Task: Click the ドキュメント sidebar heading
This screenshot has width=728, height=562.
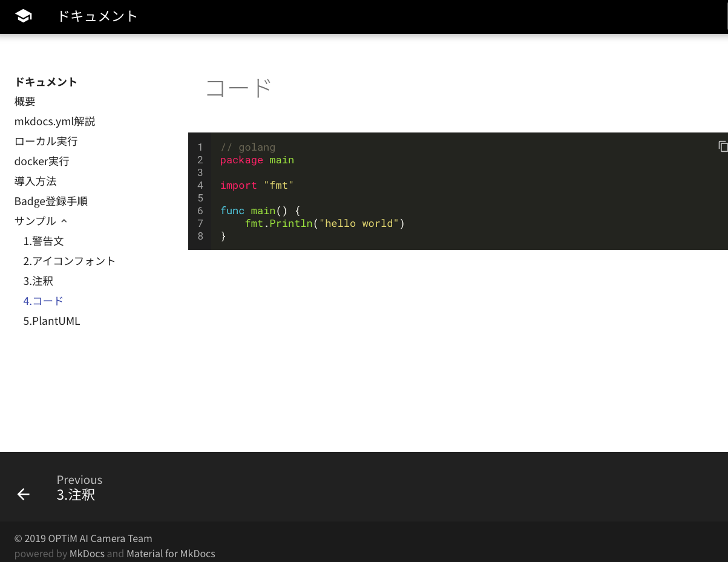Action: coord(46,82)
